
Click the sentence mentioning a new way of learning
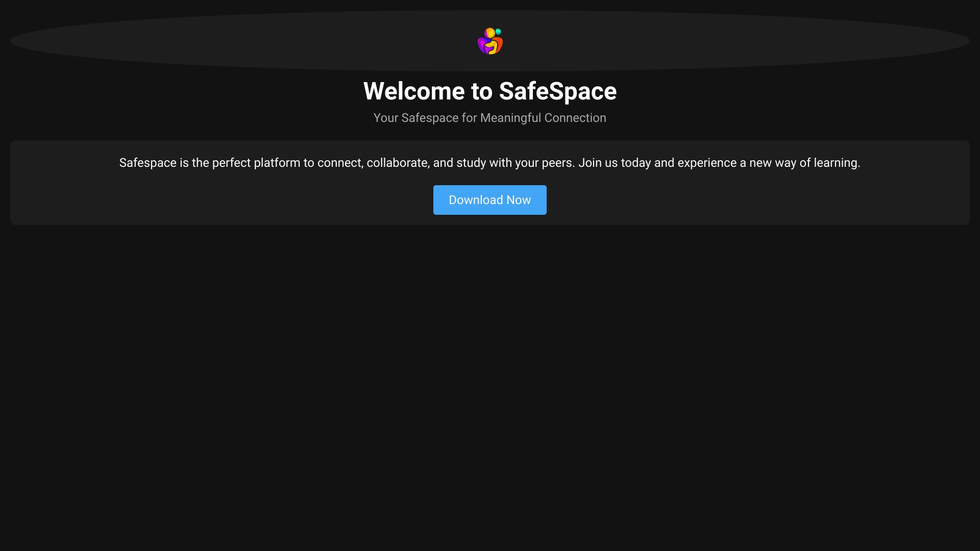click(766, 163)
